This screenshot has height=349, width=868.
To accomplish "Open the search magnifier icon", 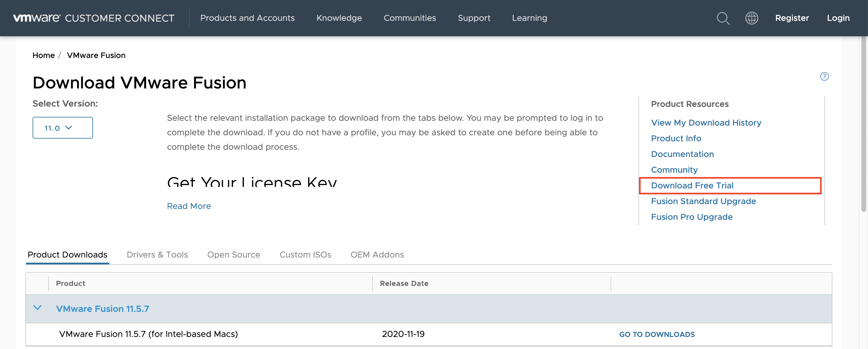I will pyautogui.click(x=723, y=18).
